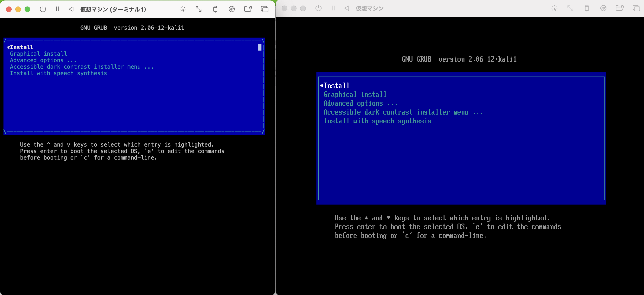The image size is (644, 295).
Task: Click the windows overlay icon in left toolbar
Action: [264, 9]
